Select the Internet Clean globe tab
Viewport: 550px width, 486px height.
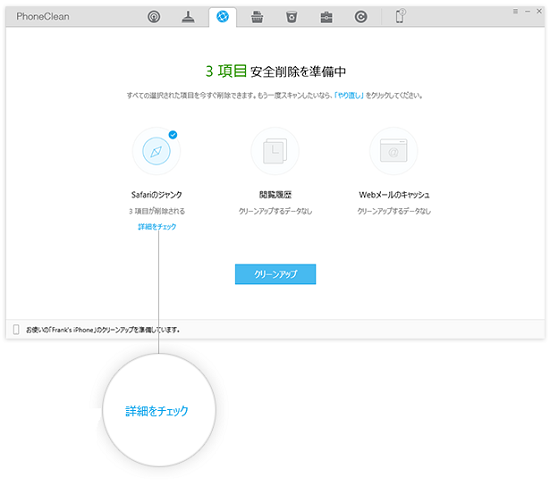coord(222,16)
